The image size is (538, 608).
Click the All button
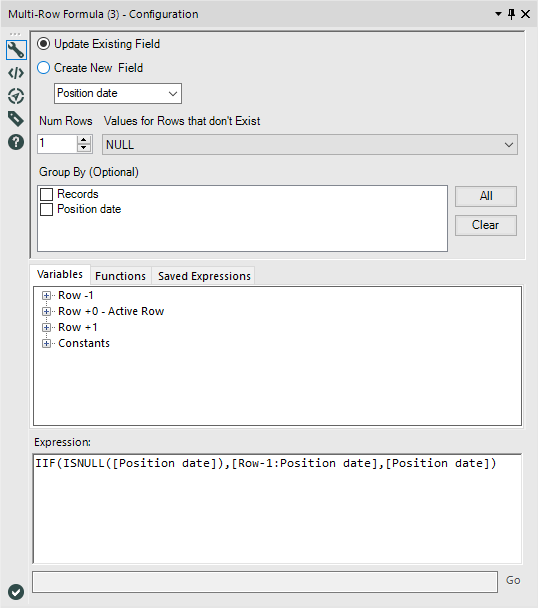486,196
